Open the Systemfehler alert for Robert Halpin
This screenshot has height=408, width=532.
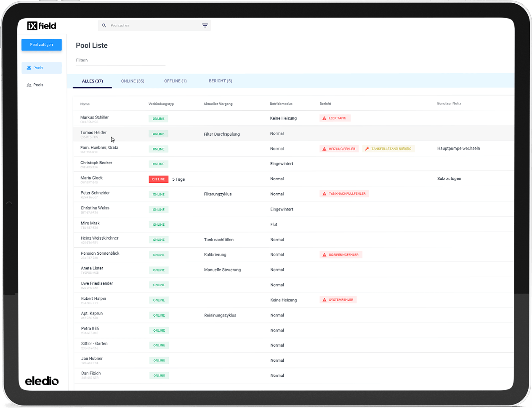[x=338, y=300]
